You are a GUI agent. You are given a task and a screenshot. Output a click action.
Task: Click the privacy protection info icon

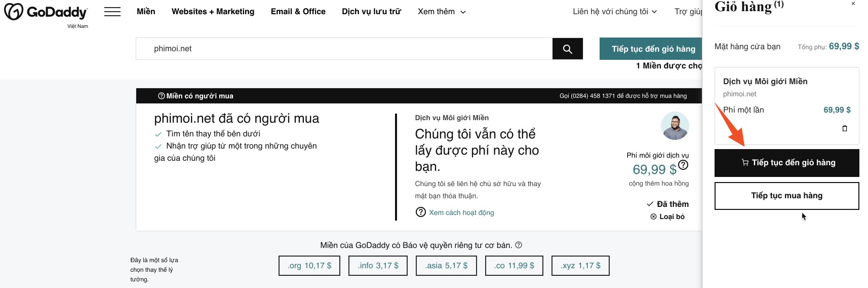coord(519,245)
